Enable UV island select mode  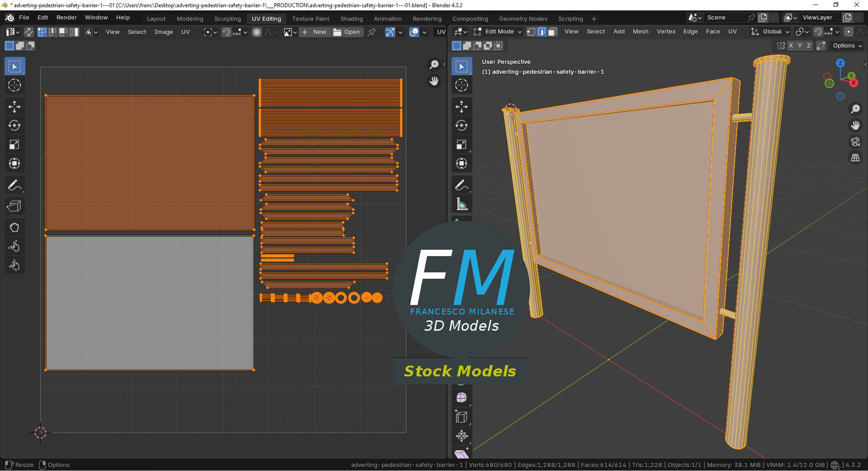74,32
